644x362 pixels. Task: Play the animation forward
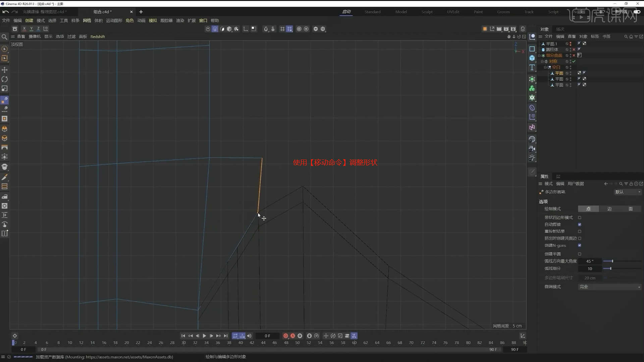[x=204, y=336]
